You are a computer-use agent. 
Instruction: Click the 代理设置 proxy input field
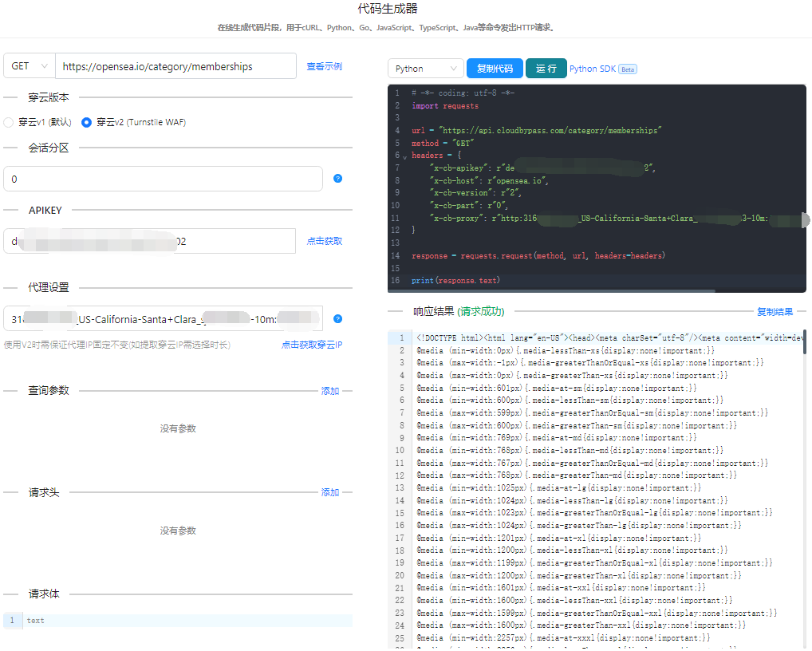point(164,318)
